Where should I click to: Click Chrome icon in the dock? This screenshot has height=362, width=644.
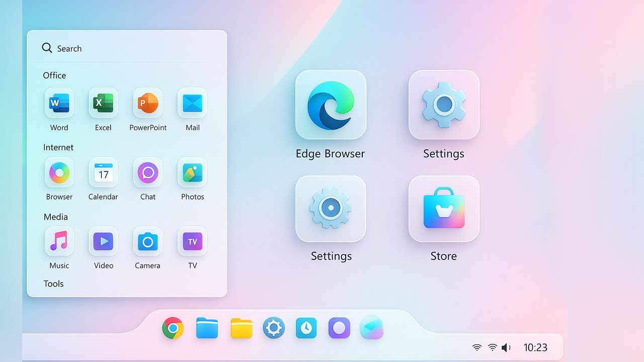click(173, 329)
